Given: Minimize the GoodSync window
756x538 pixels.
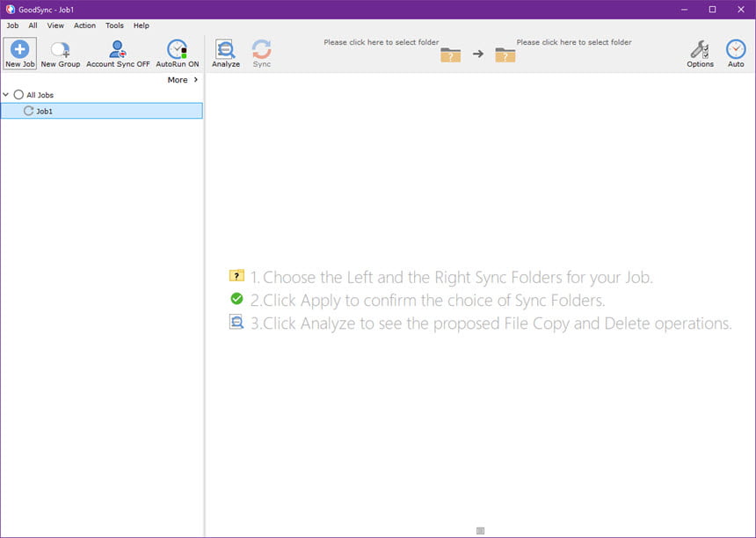Looking at the screenshot, I should click(684, 10).
